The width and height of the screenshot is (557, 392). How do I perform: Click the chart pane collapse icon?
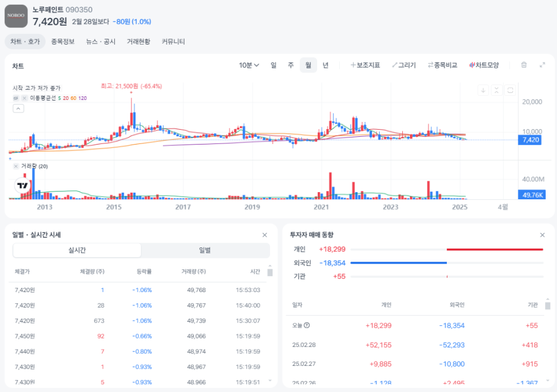497,90
